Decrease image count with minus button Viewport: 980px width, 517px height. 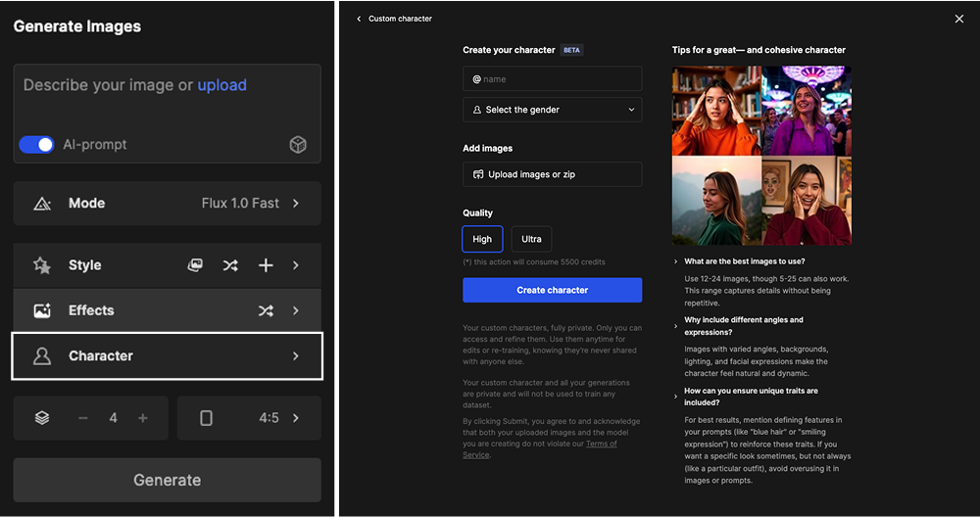pyautogui.click(x=83, y=418)
